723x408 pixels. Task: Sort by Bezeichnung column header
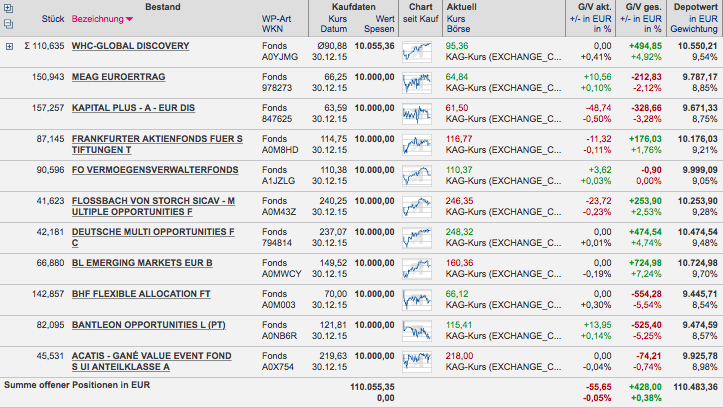point(102,19)
